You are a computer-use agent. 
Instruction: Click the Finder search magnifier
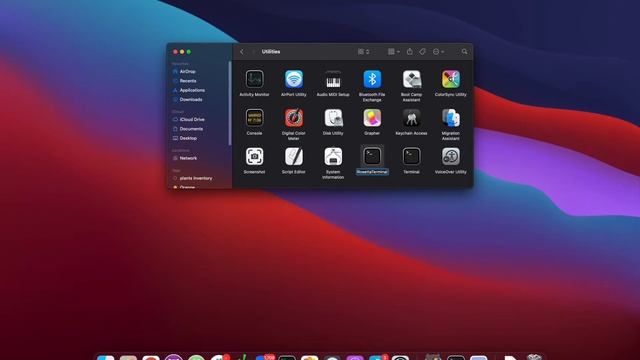[x=464, y=52]
